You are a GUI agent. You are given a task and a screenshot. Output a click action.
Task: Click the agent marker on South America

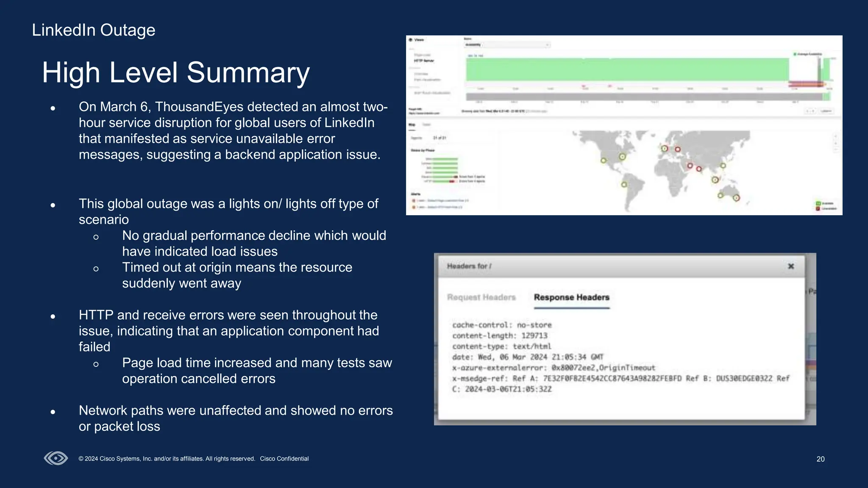pos(624,184)
